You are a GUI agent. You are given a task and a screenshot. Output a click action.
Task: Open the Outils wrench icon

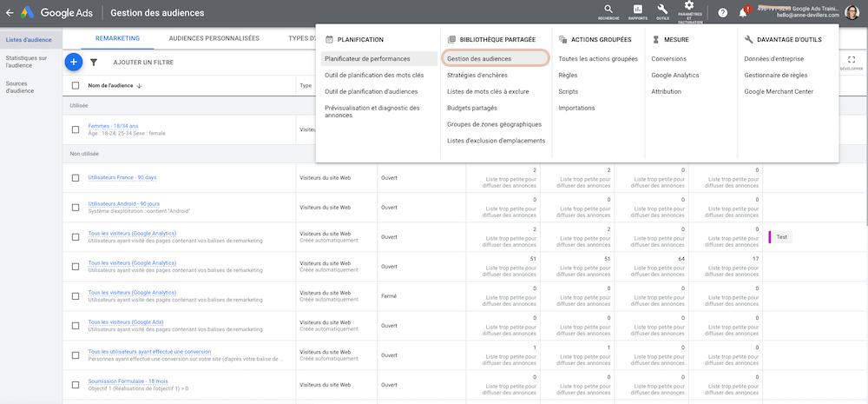pos(662,11)
